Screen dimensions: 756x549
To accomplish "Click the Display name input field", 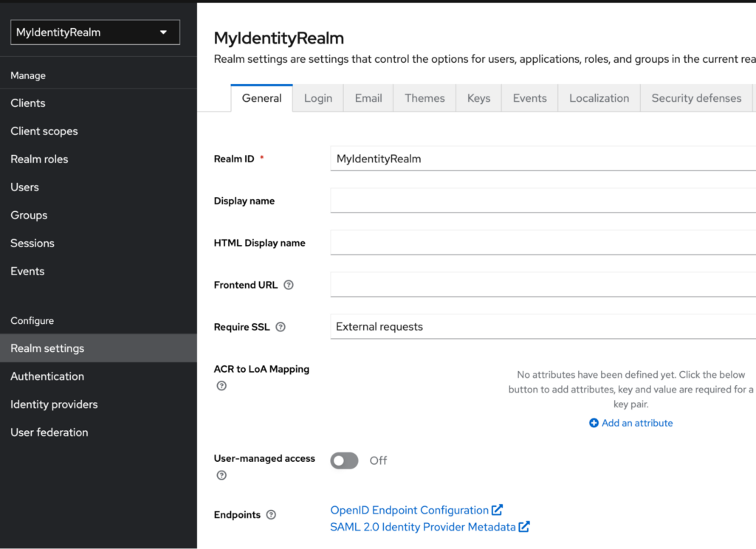I will (543, 201).
